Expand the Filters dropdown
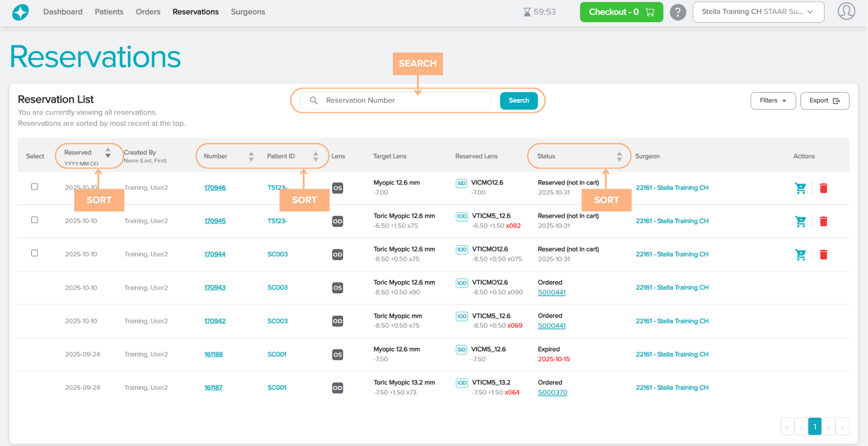Image resolution: width=868 pixels, height=446 pixels. point(773,101)
